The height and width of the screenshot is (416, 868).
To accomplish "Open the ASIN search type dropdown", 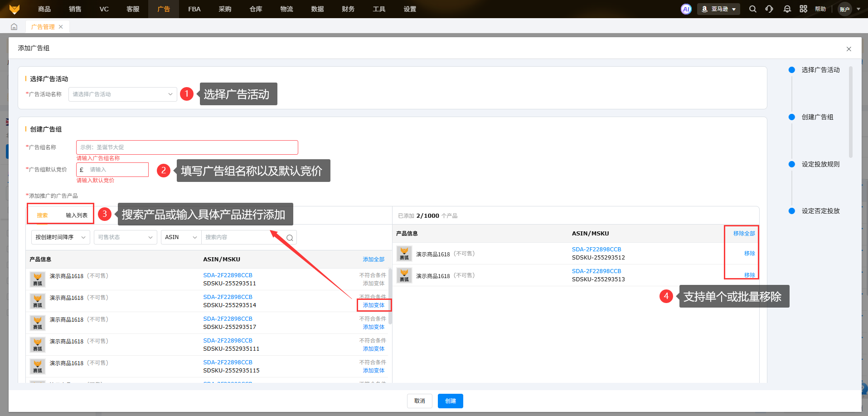I will (x=181, y=237).
